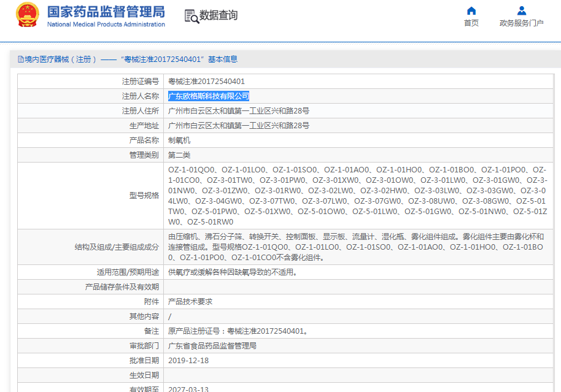The height and width of the screenshot is (392, 561).
Task: Click the 管理类别 label
Action: (144, 155)
